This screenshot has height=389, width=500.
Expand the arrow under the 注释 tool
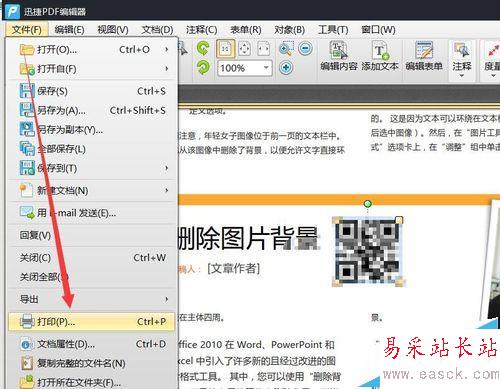click(462, 76)
